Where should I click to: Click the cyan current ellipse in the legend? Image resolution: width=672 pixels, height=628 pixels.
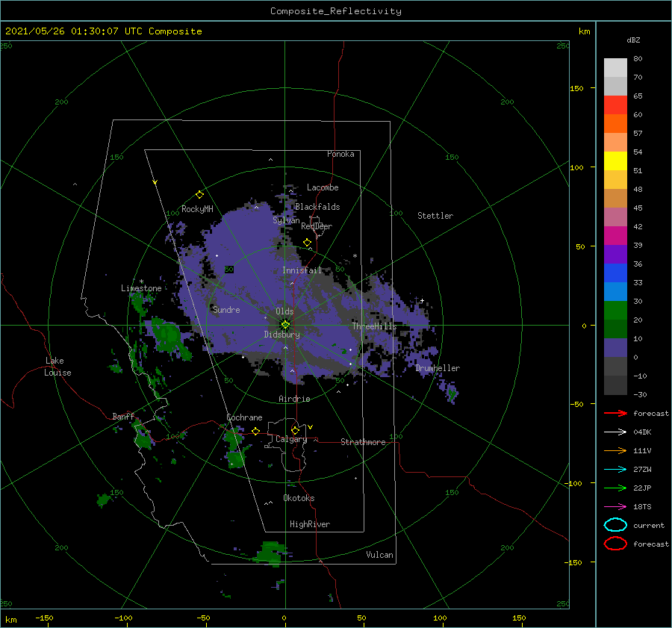pyautogui.click(x=615, y=525)
